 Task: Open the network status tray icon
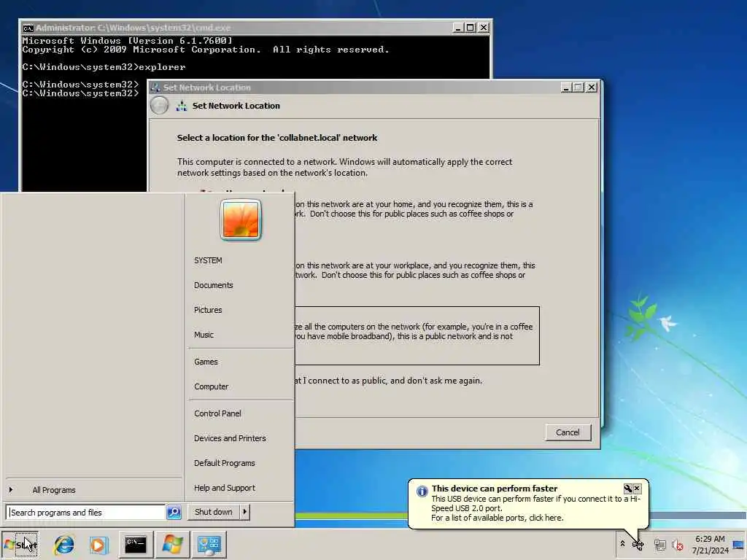point(659,544)
